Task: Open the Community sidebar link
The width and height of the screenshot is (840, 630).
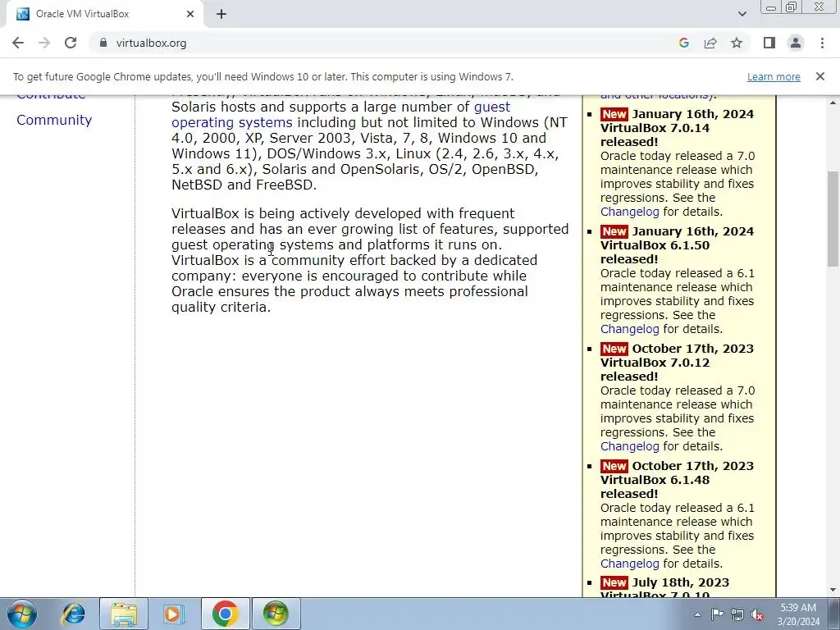Action: 54,120
